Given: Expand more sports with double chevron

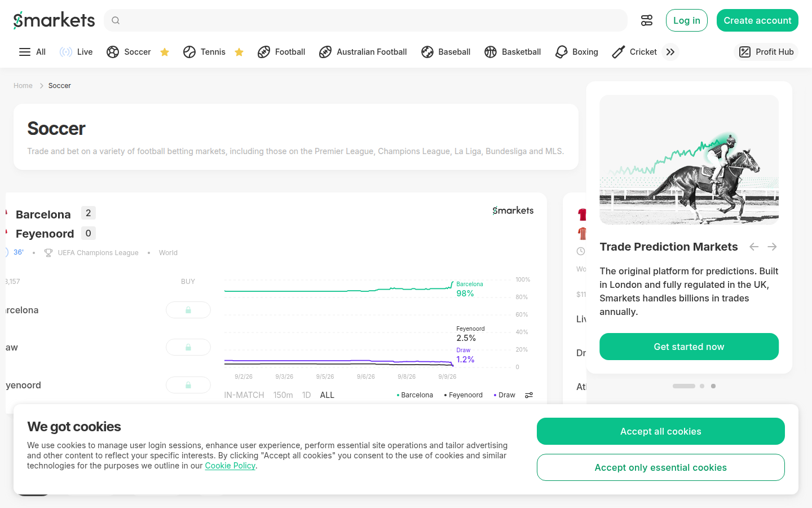Looking at the screenshot, I should tap(670, 52).
